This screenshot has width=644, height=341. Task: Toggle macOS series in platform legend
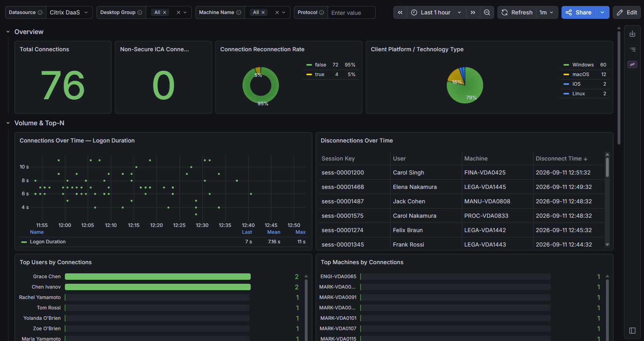581,74
